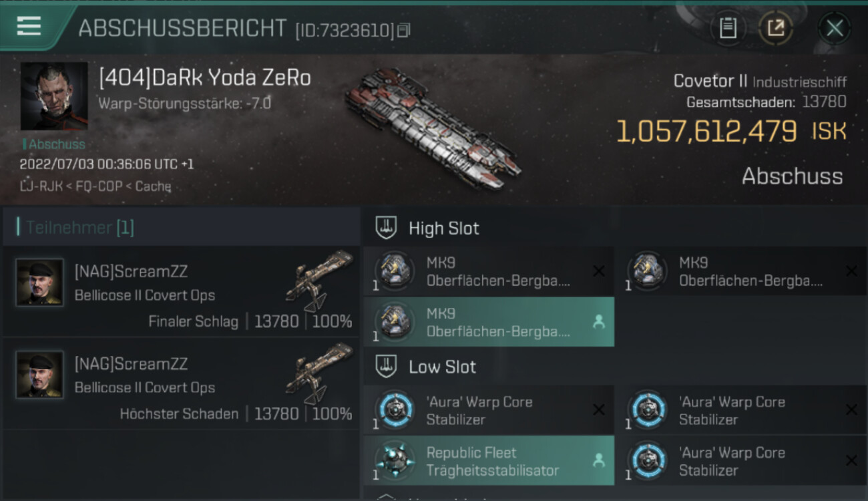View DaRk Yoda ZeRo's portrait

(54, 96)
